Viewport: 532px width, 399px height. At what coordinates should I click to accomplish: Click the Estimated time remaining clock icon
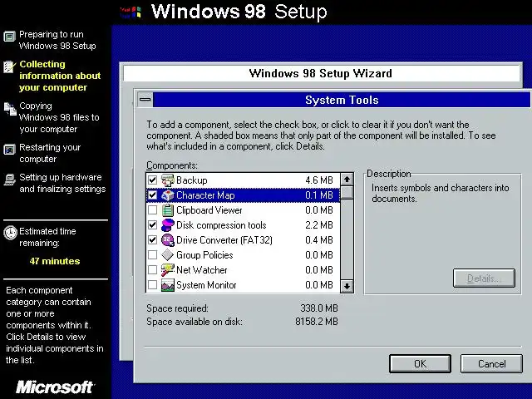pyautogui.click(x=10, y=233)
